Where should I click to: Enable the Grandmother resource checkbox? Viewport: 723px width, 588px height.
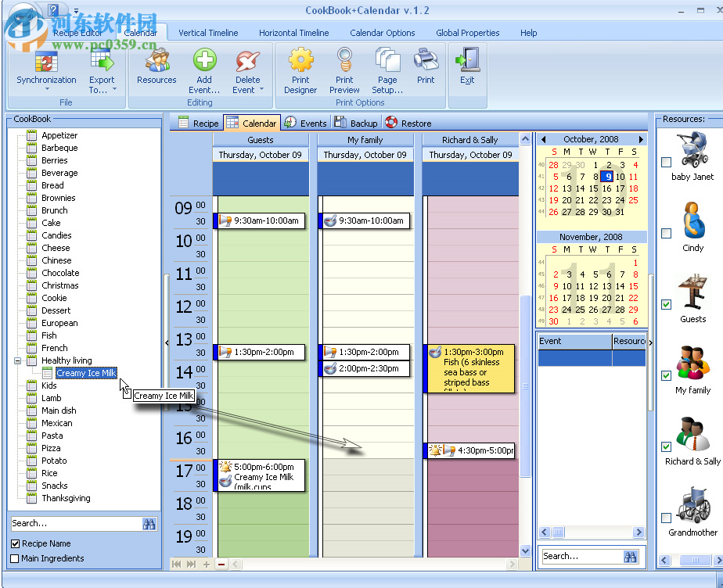pyautogui.click(x=666, y=518)
